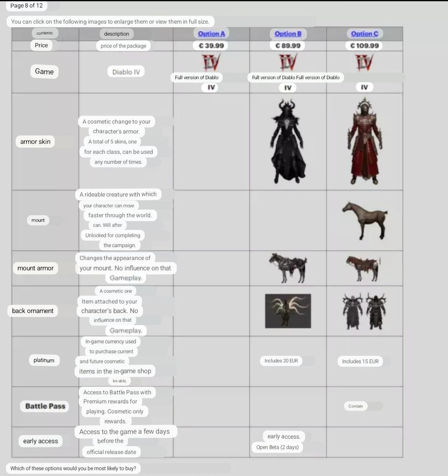Click the '€ 109.99' price cell
Viewport: 448px width, 476px height.
364,45
